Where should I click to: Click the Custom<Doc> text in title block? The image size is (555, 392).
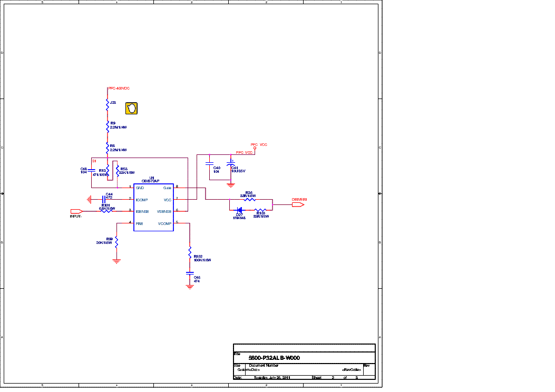[x=248, y=370]
